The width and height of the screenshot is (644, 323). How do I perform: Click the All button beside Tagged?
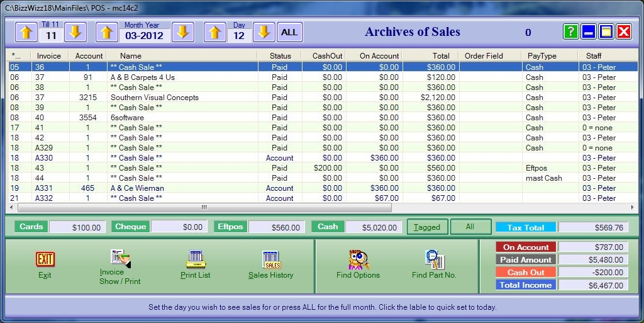[470, 227]
